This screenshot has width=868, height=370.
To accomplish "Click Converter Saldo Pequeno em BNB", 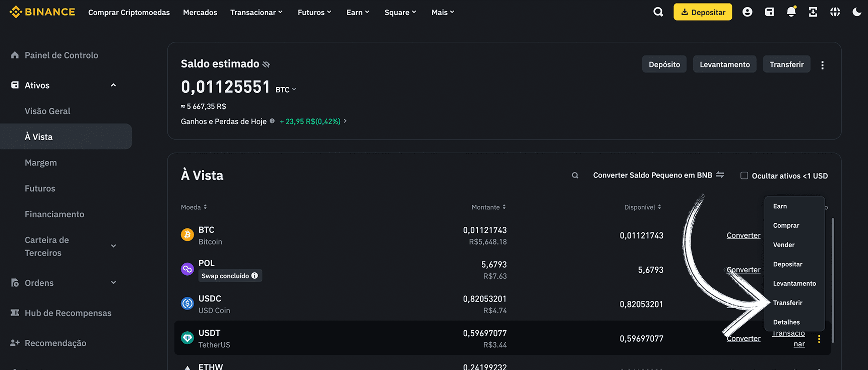I will pyautogui.click(x=653, y=175).
